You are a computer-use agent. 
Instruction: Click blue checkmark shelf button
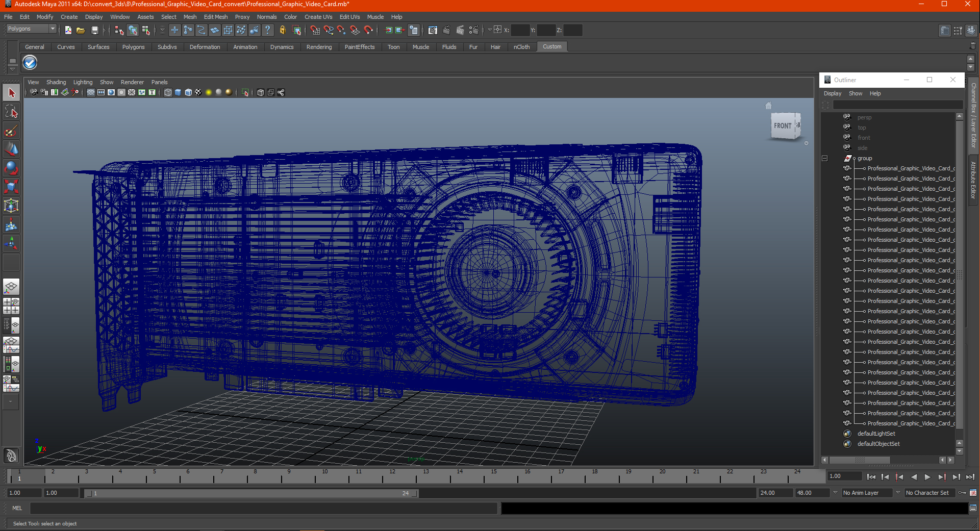pos(30,63)
